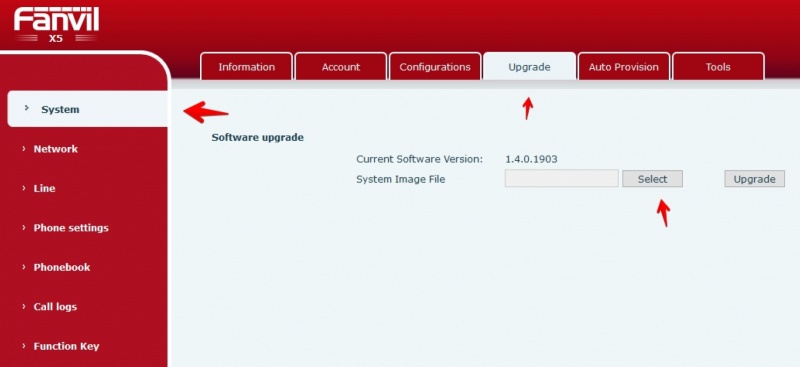The width and height of the screenshot is (800, 367).
Task: Open the Information tab
Action: tap(246, 67)
